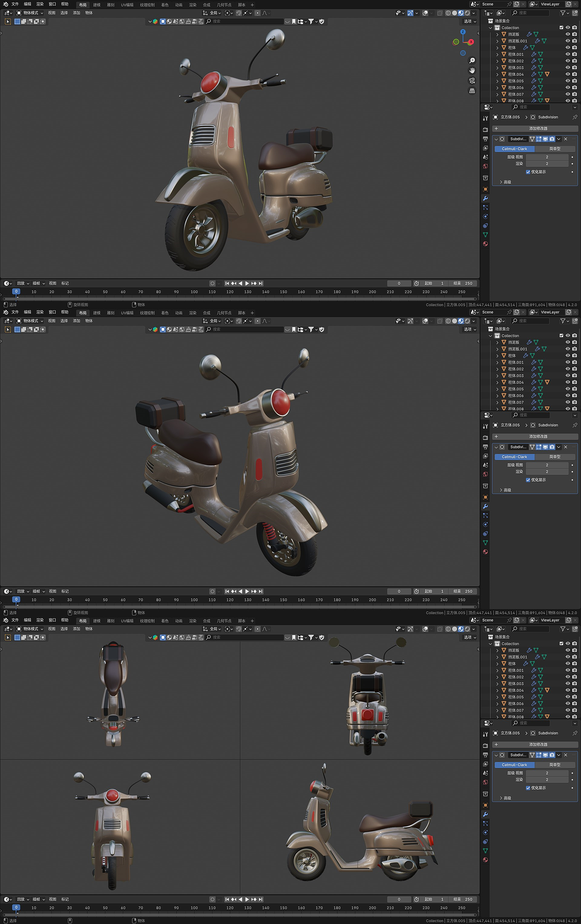Open Material properties tab in middle window
The width and height of the screenshot is (581, 924).
[485, 552]
